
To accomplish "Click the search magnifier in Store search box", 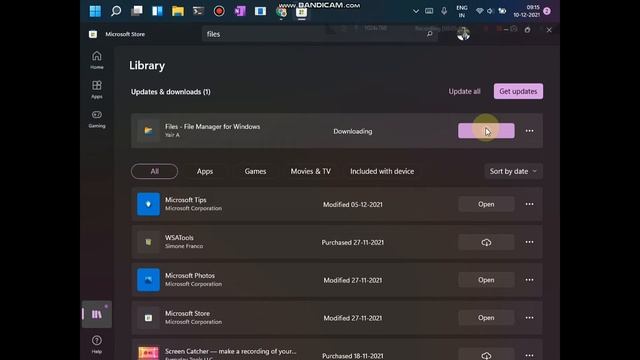I will [429, 34].
